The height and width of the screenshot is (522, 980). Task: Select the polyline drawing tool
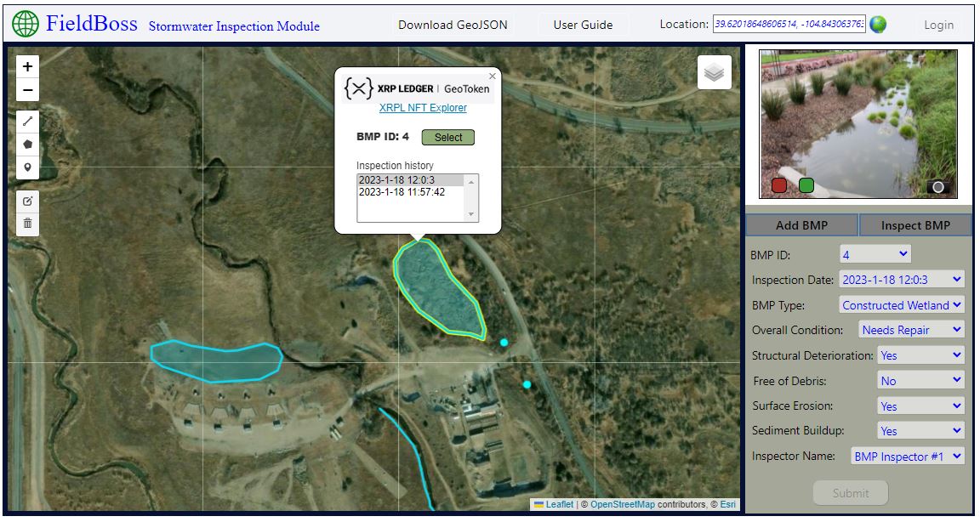[x=27, y=121]
